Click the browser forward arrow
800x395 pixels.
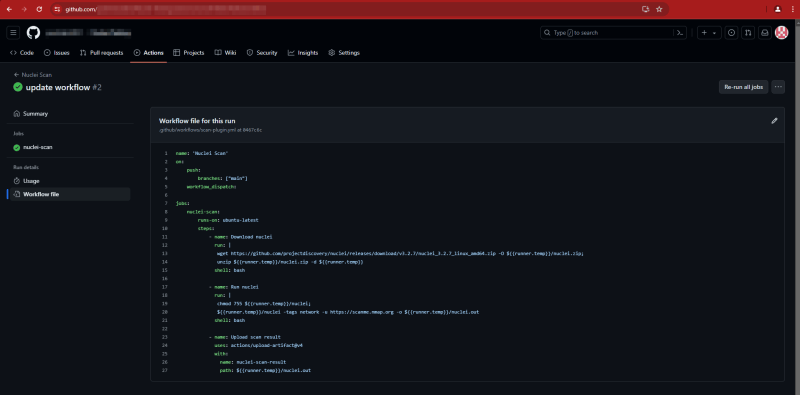click(24, 9)
